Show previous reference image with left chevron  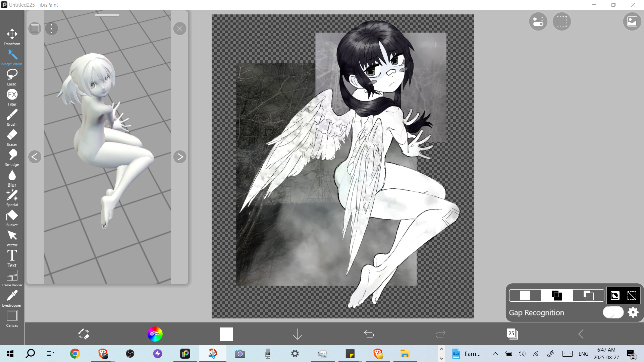35,157
